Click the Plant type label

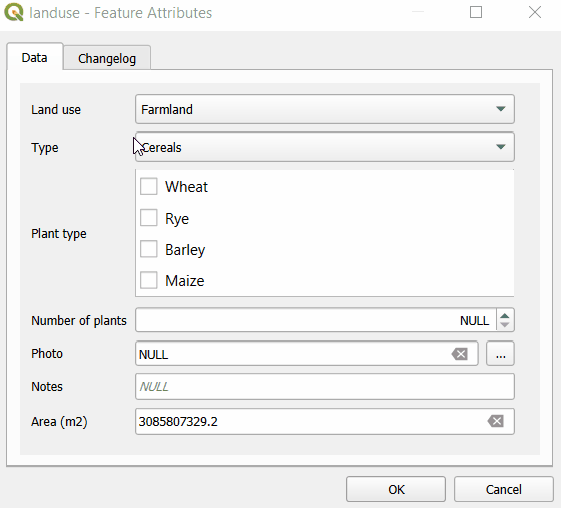click(x=59, y=234)
